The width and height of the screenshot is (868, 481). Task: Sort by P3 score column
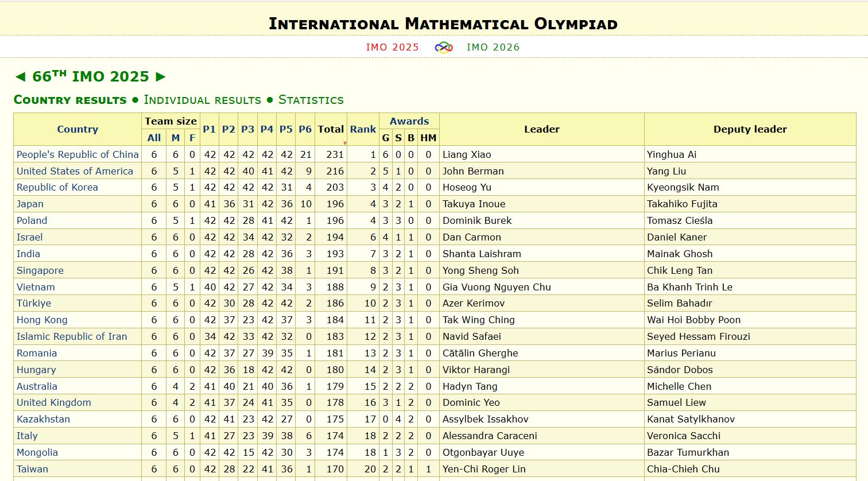coord(247,129)
